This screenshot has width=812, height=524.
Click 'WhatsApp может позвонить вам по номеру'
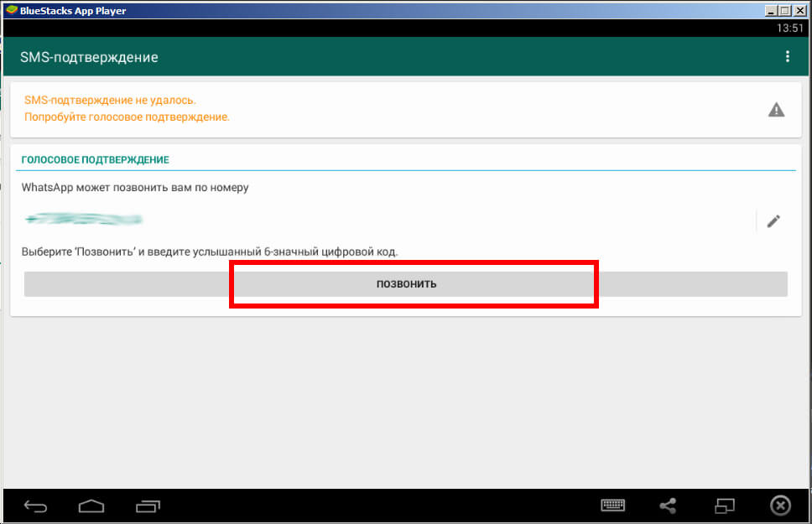[135, 188]
